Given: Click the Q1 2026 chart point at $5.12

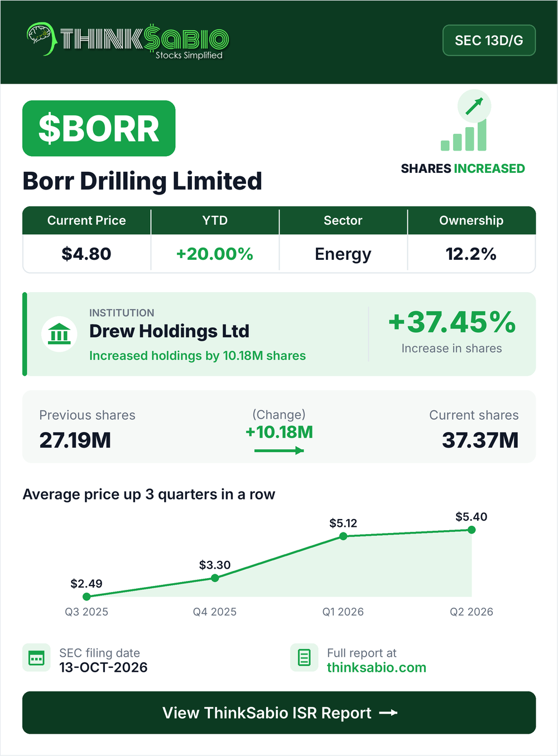Looking at the screenshot, I should tap(343, 536).
